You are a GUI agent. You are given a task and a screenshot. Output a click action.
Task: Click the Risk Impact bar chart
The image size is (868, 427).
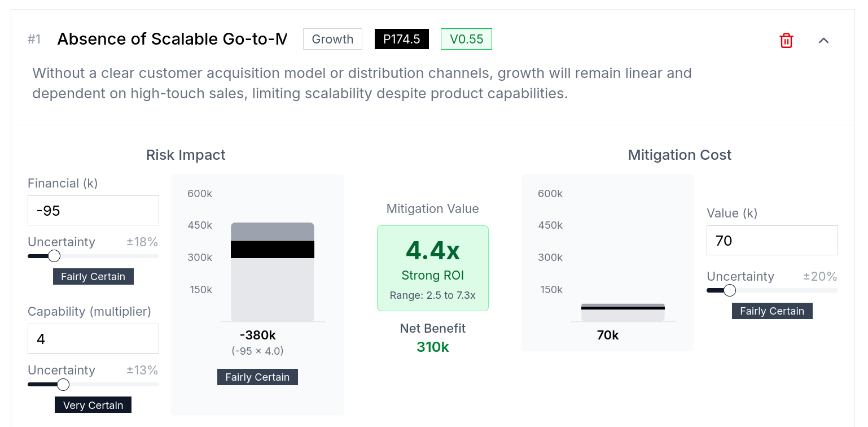point(272,272)
